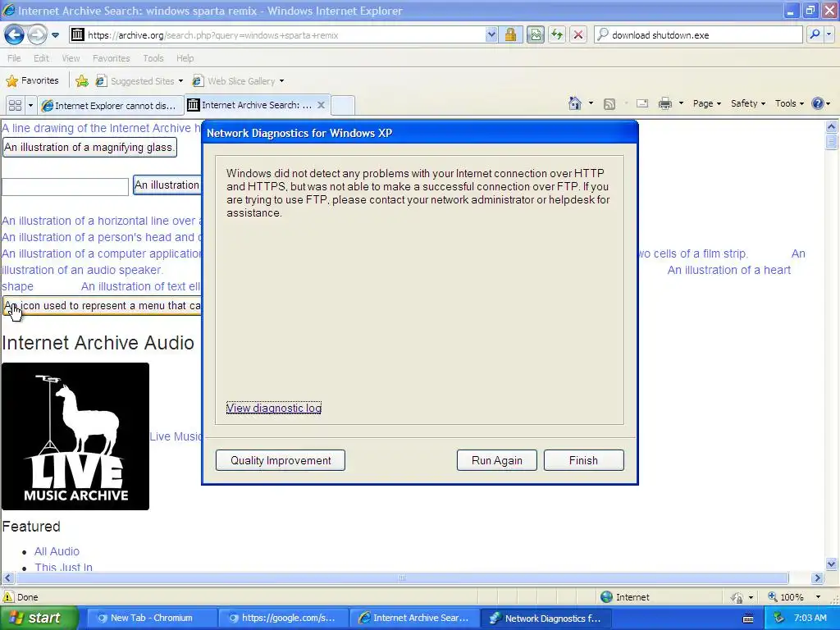Click Run Again in Network Diagnostics

pos(496,460)
